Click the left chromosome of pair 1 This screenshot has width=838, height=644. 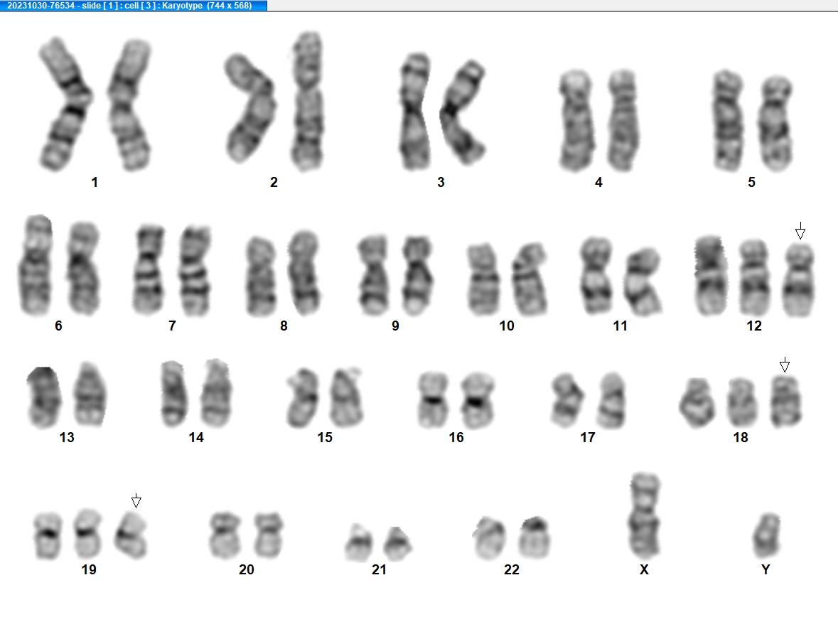(65, 104)
